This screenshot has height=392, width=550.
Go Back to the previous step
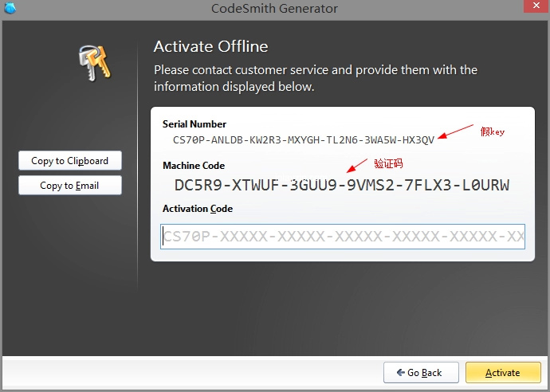point(421,372)
